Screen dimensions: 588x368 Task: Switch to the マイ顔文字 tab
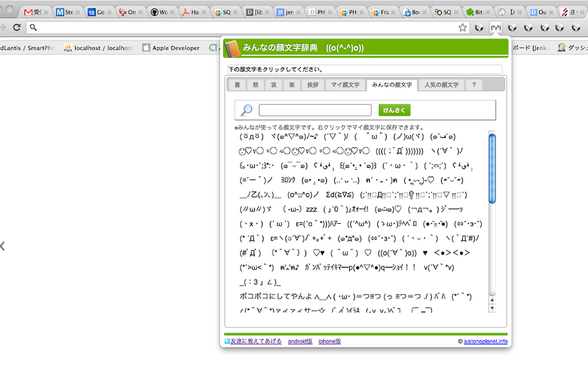345,85
